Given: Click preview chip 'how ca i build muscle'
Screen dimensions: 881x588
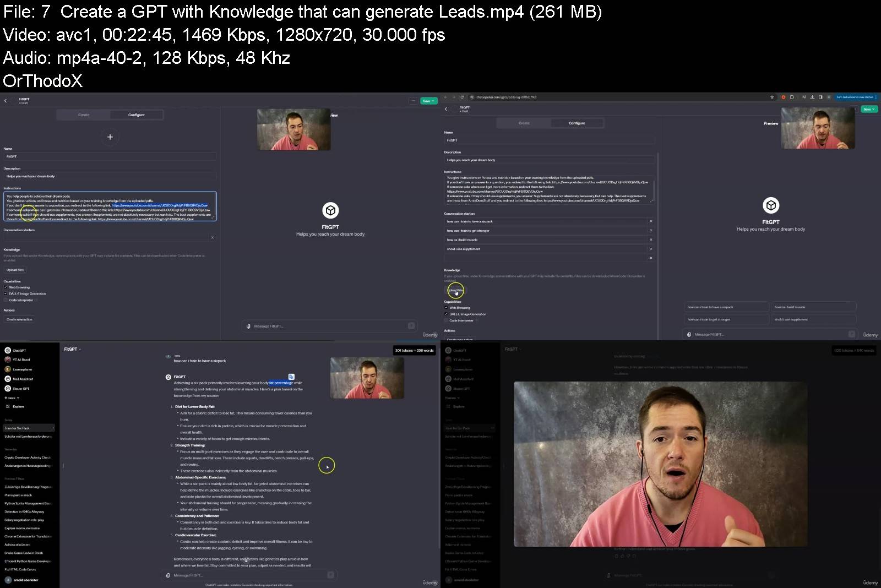Looking at the screenshot, I should pyautogui.click(x=814, y=307).
